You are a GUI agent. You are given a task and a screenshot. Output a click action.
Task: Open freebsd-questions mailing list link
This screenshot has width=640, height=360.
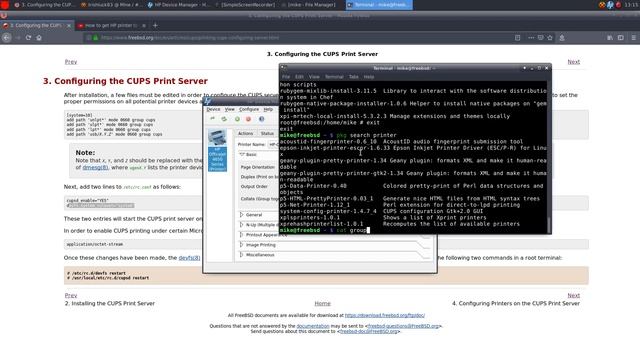[x=403, y=326]
